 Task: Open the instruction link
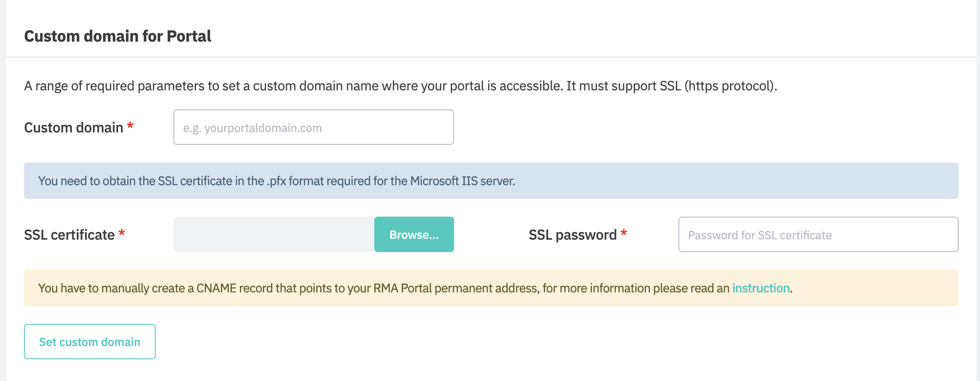click(760, 288)
